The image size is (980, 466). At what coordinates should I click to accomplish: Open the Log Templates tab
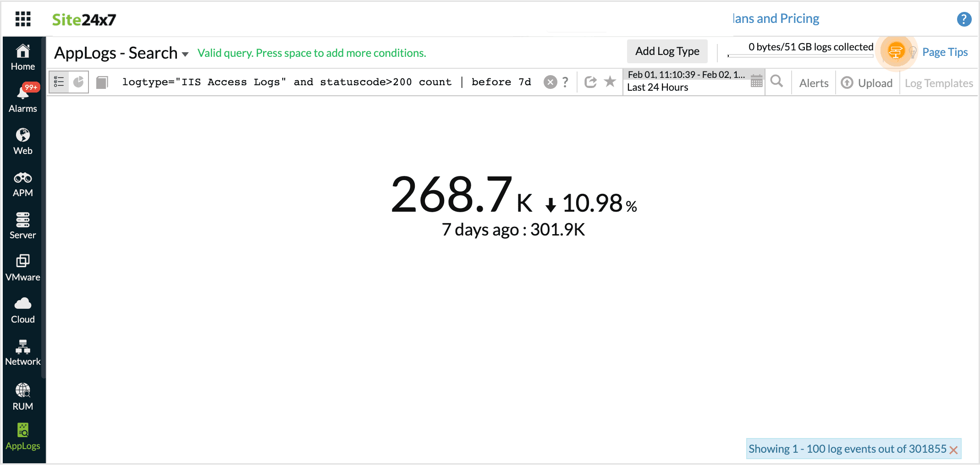pos(938,83)
